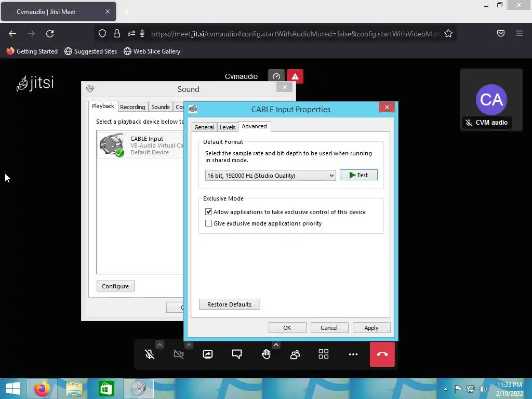532x399 pixels.
Task: Turn on camera in Jitsi toolbar
Action: (179, 354)
